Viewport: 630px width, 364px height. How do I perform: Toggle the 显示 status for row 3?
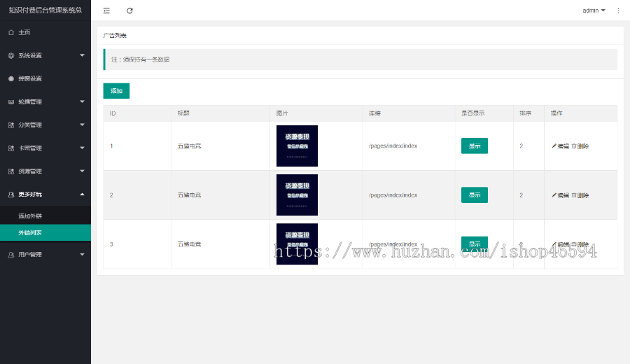pyautogui.click(x=475, y=244)
